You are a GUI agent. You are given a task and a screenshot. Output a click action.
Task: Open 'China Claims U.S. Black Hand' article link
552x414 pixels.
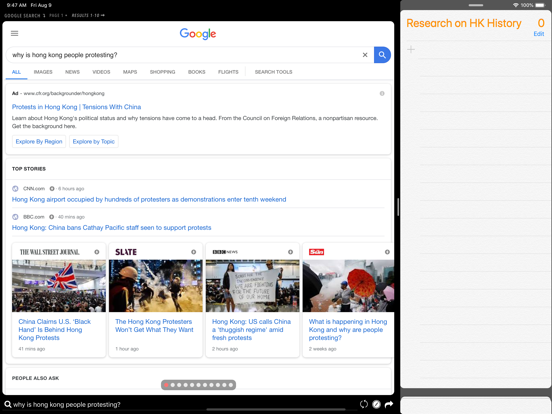coord(55,330)
